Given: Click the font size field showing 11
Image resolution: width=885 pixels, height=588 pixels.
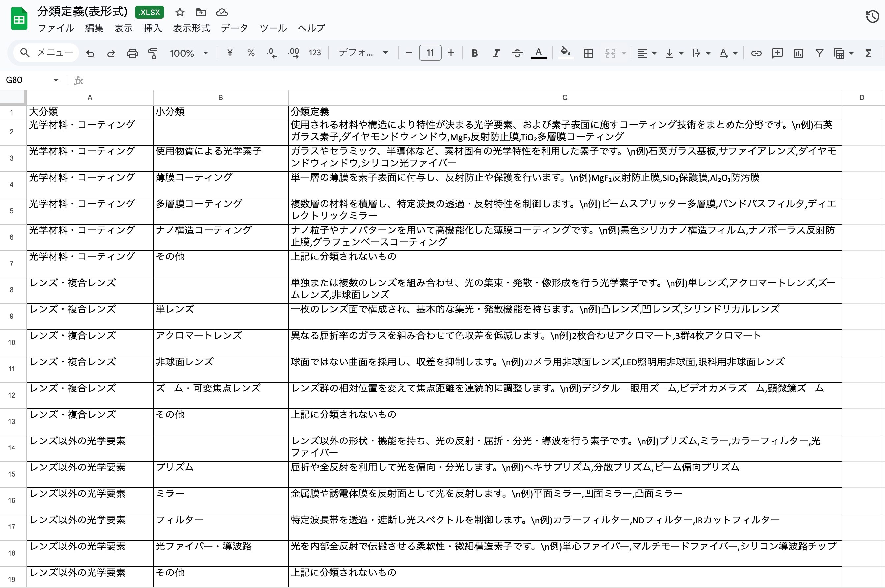Looking at the screenshot, I should tap(430, 53).
